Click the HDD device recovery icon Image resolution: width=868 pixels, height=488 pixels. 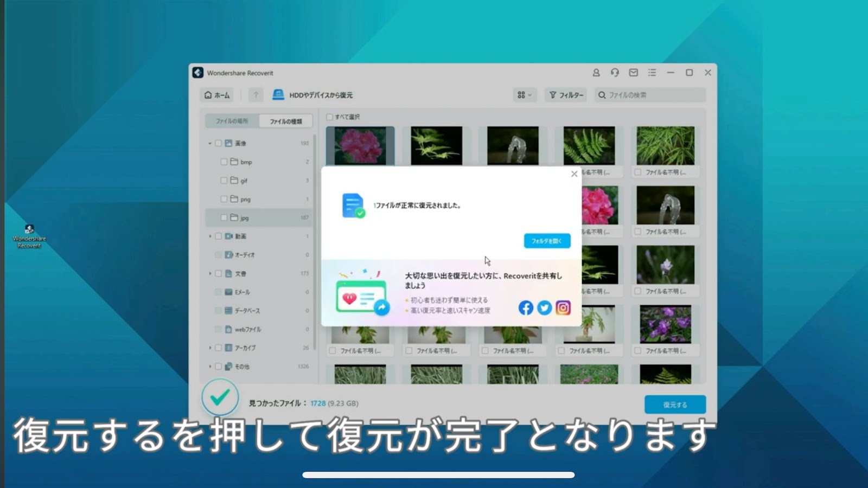pos(278,95)
